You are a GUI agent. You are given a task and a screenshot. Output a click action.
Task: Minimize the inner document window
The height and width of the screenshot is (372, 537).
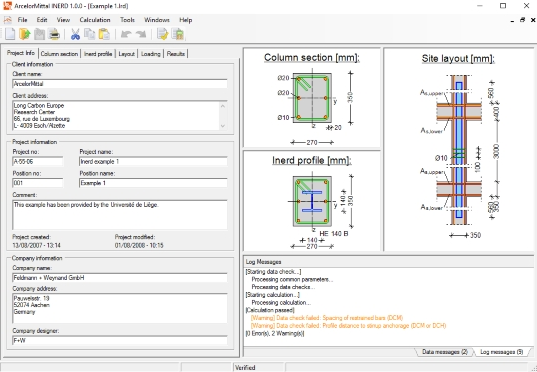tap(512, 20)
